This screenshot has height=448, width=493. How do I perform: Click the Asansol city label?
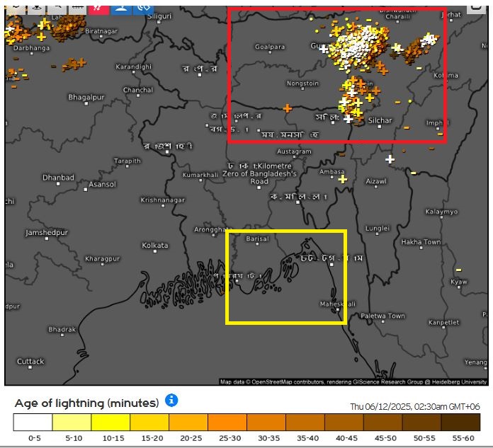[103, 184]
